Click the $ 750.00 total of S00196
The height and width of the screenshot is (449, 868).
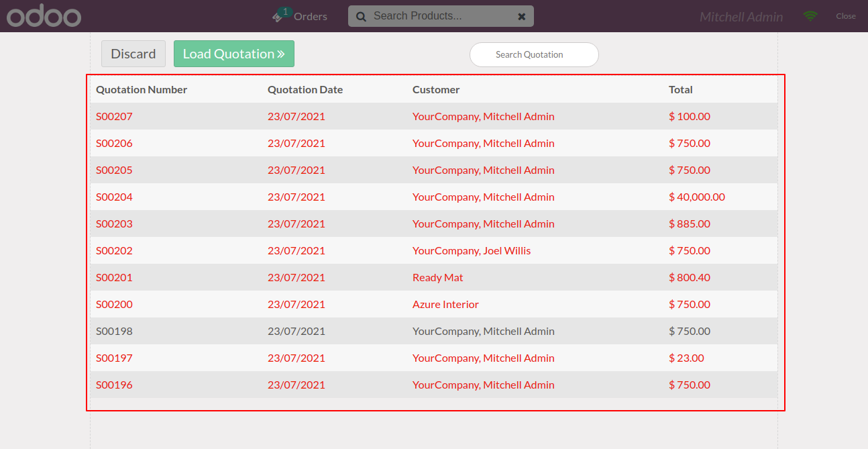click(690, 385)
